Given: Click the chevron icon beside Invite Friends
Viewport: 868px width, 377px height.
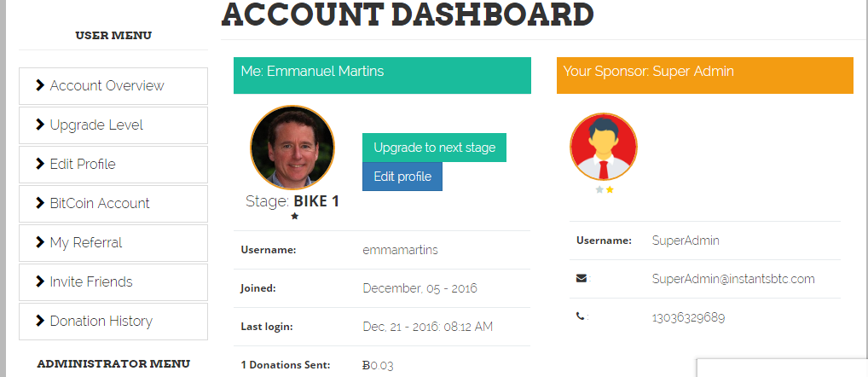Looking at the screenshot, I should click(x=39, y=281).
